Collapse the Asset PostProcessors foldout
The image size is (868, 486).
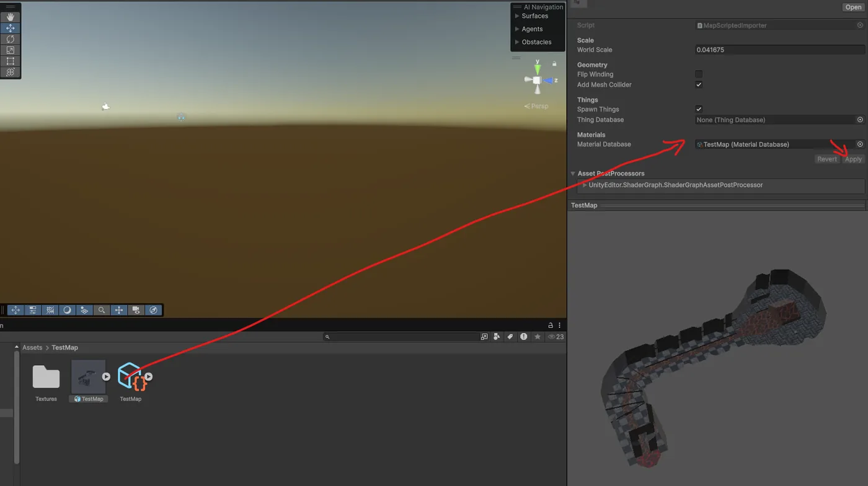(573, 174)
